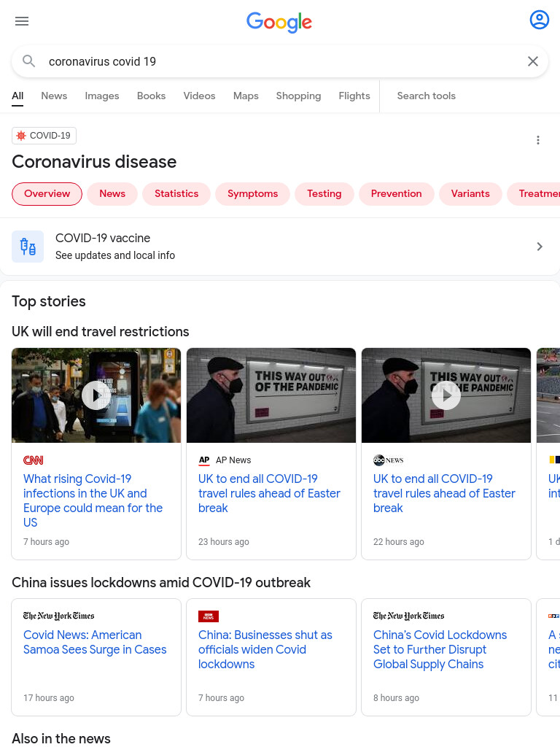Click the CNN logo
The width and height of the screenshot is (560, 747).
point(34,460)
